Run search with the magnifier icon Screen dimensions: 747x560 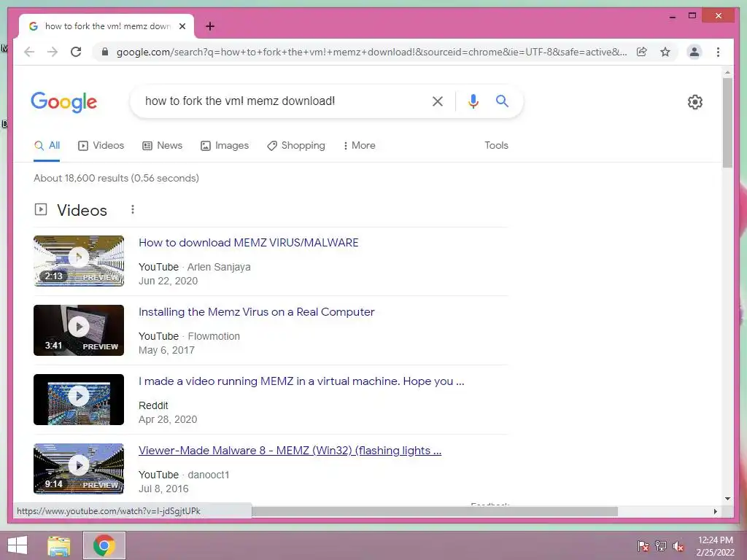coord(502,101)
